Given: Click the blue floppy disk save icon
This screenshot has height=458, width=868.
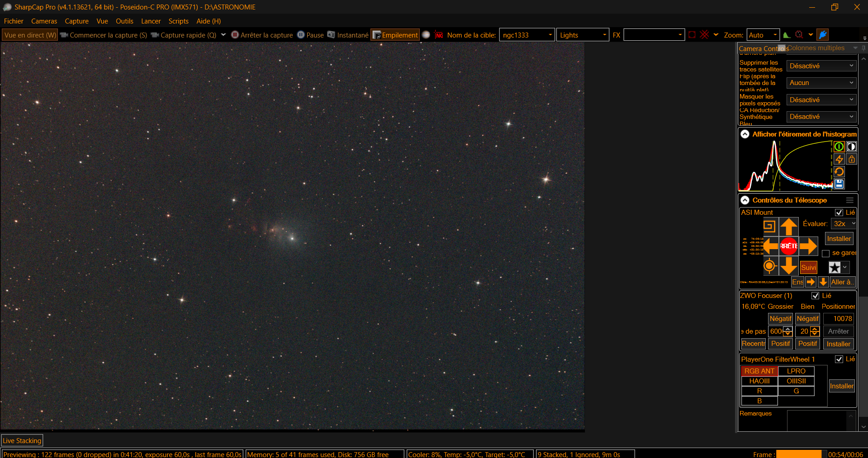Looking at the screenshot, I should [839, 184].
